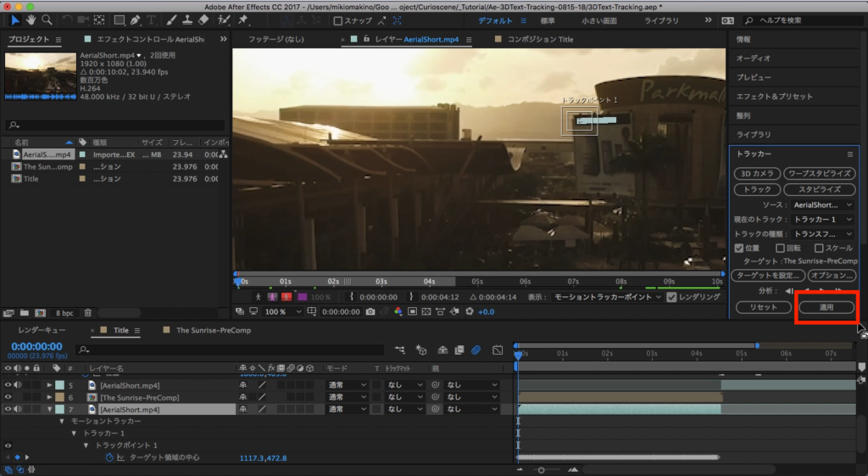
Task: Activate the Eraser tool
Action: click(203, 20)
